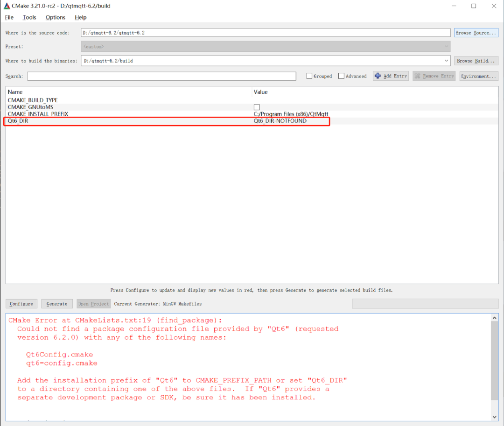Click the Current Generator: MinGW Makefiles label
This screenshot has height=426, width=504.
(158, 304)
